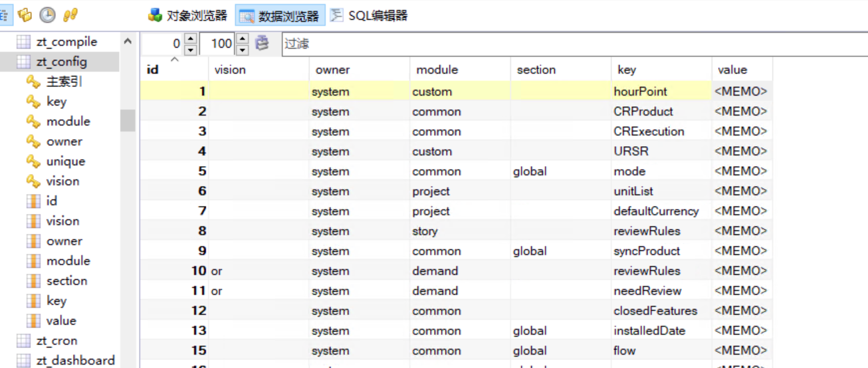Click the clock history icon in toolbar
The width and height of the screenshot is (868, 368).
point(47,15)
